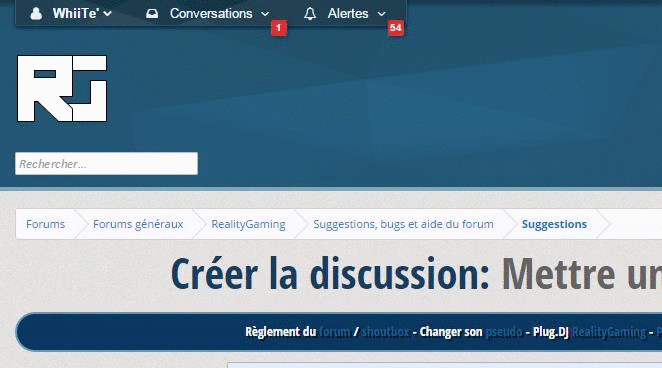Image resolution: width=662 pixels, height=368 pixels.
Task: Open Suggestions, bugs et aide du forum breadcrumb
Action: [x=403, y=224]
